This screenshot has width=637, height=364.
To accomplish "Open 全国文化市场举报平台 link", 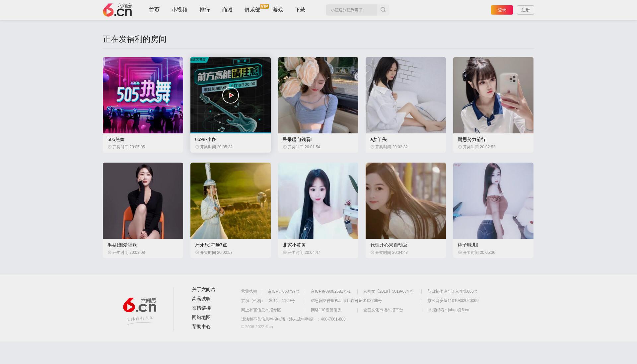I will click(383, 310).
